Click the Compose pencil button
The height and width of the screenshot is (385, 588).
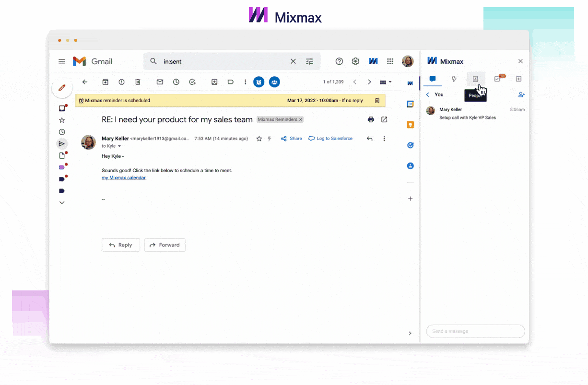[62, 88]
